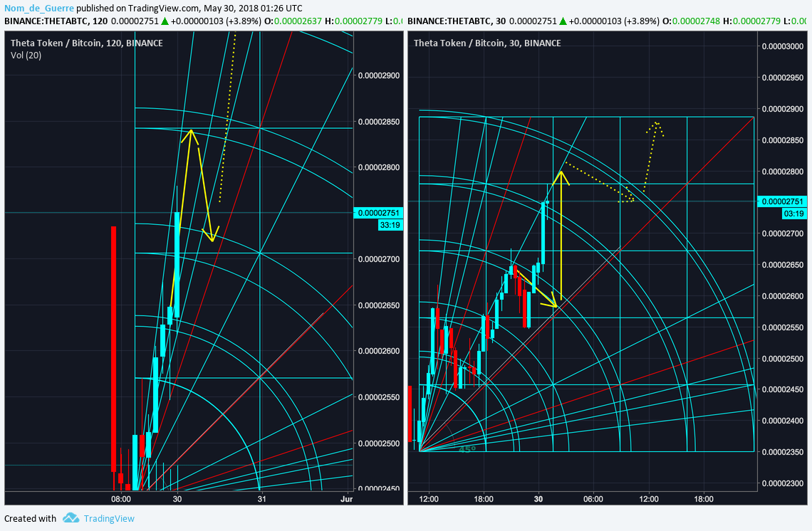Viewport: 812px width, 531px height.
Task: Click the left header +0.00000103 (+3.89%) change value
Action: (x=216, y=21)
